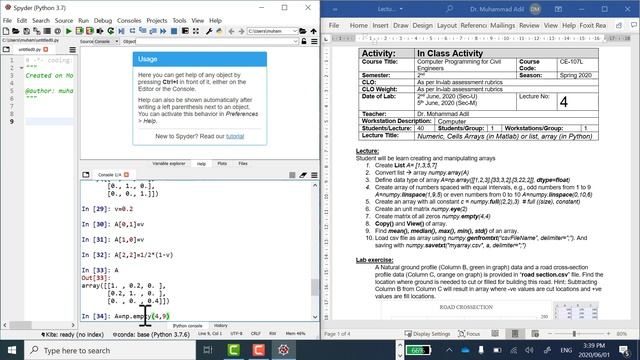Open the Review ribbon tab in Word
The height and width of the screenshot is (360, 640).
click(x=529, y=25)
